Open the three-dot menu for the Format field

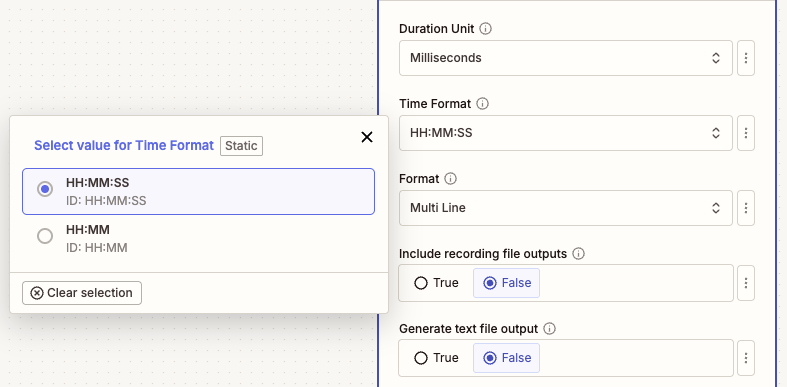(746, 208)
